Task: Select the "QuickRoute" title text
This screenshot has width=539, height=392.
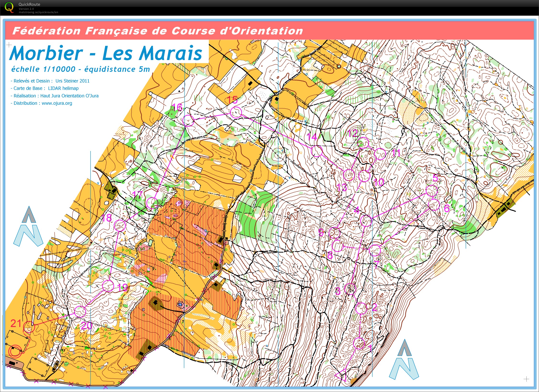Action: 29,4
